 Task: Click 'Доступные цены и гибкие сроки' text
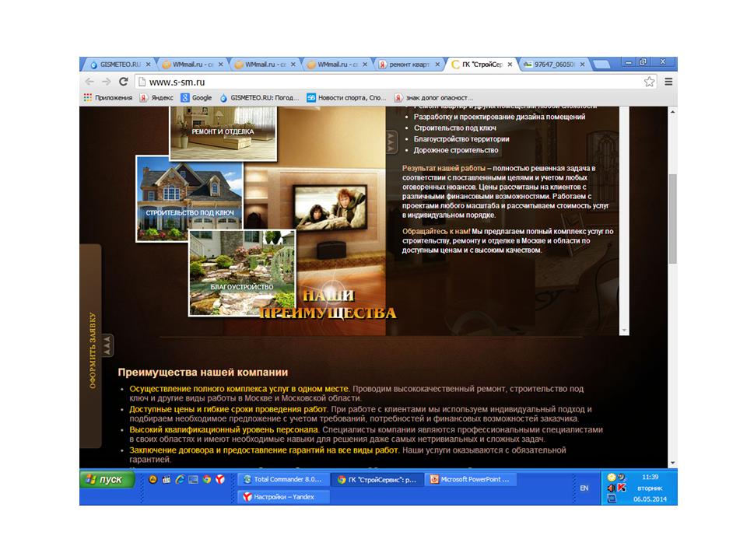[x=228, y=409]
